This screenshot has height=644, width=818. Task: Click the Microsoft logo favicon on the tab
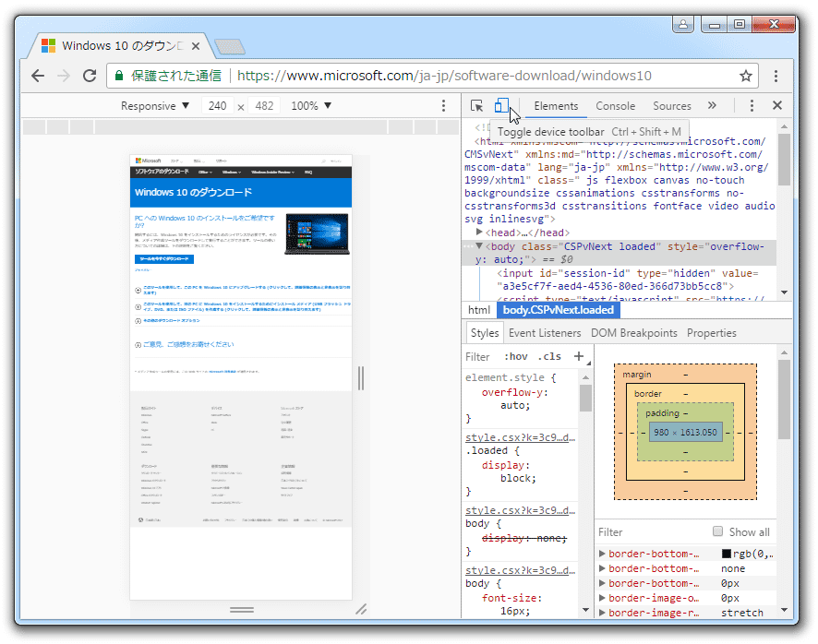click(49, 46)
